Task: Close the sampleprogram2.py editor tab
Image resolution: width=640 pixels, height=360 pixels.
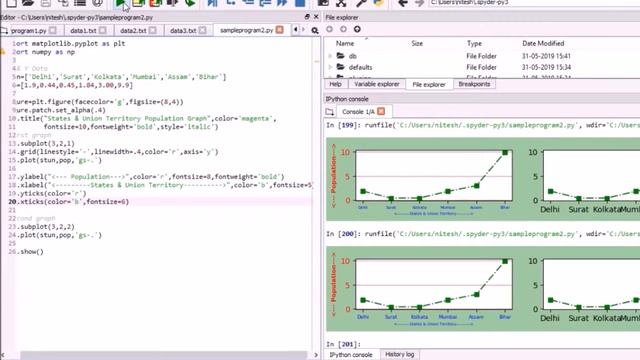Action: coord(280,30)
